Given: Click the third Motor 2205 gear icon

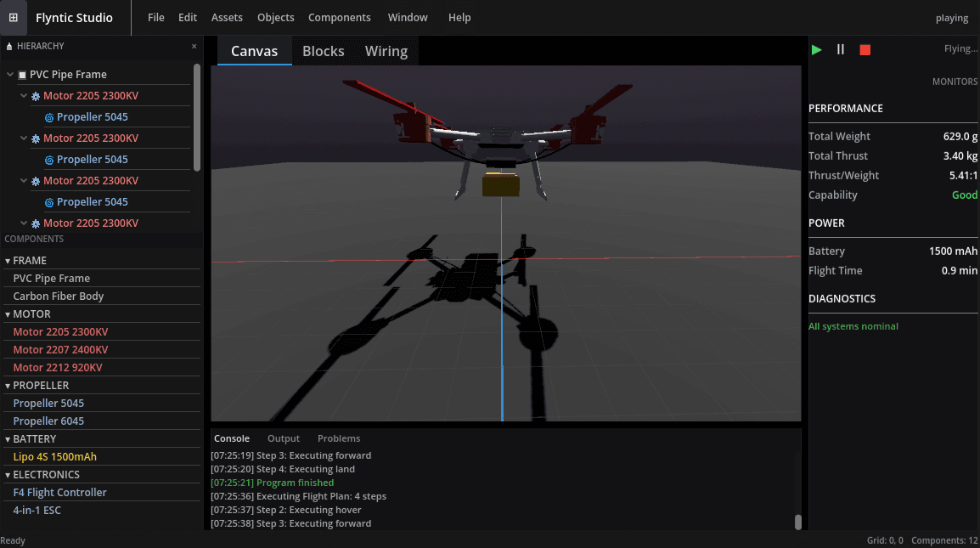Looking at the screenshot, I should coord(36,182).
